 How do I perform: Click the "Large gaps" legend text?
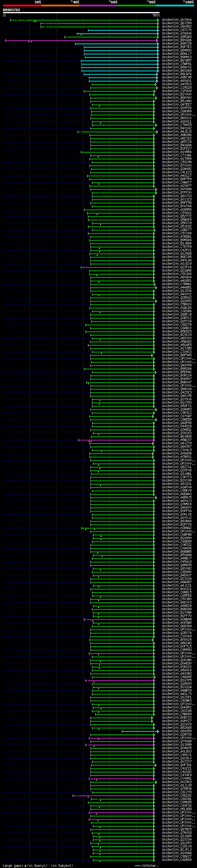tap(13, 865)
